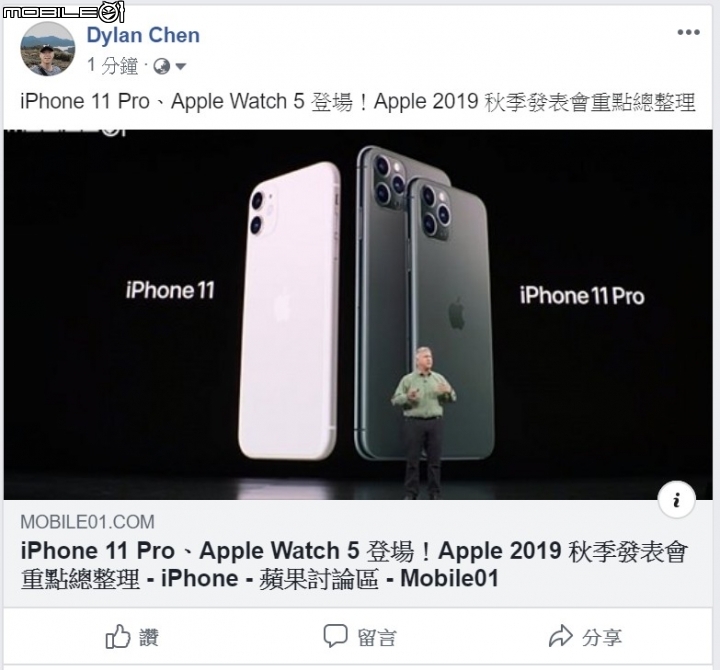The image size is (720, 670).
Task: Click the white iPhone 11 in the image
Action: coord(289,311)
